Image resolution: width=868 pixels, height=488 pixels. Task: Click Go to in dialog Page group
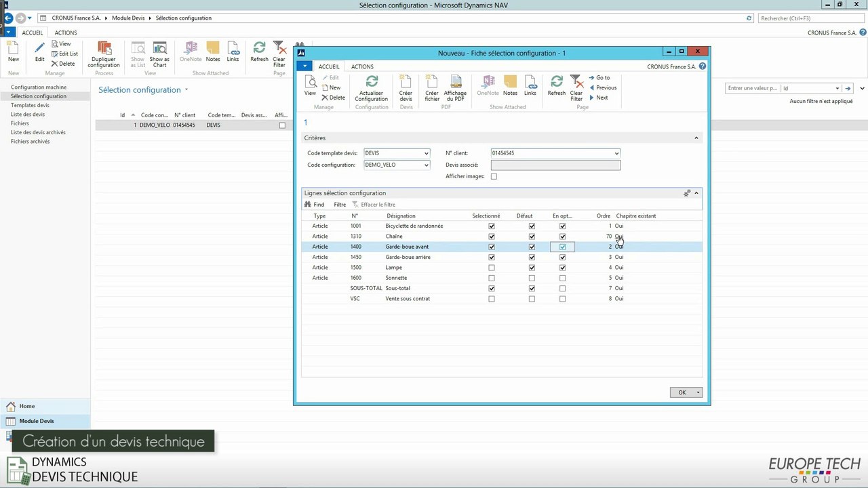(x=599, y=77)
